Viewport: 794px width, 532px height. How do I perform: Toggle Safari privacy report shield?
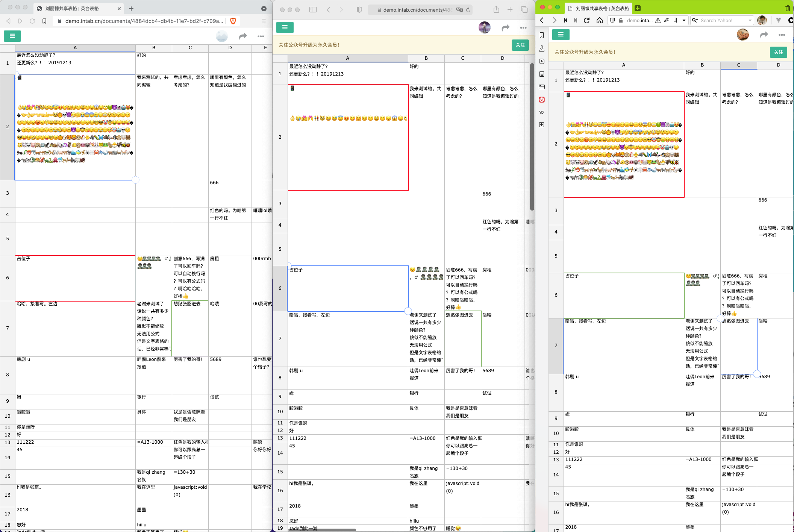click(359, 10)
